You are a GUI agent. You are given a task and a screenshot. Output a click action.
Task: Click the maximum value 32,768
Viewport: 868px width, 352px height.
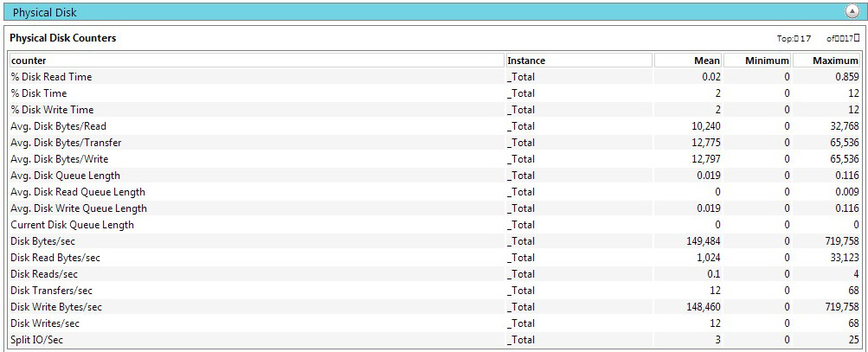tap(845, 126)
